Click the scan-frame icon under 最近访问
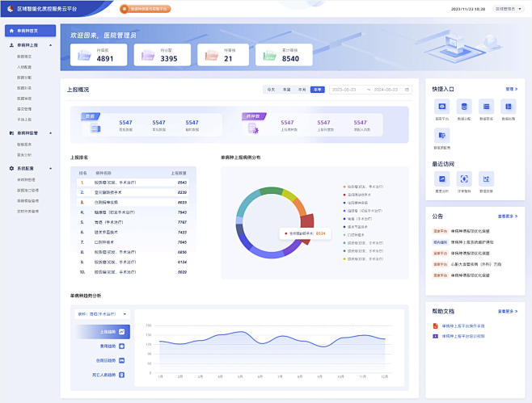The image size is (532, 403). tap(464, 178)
